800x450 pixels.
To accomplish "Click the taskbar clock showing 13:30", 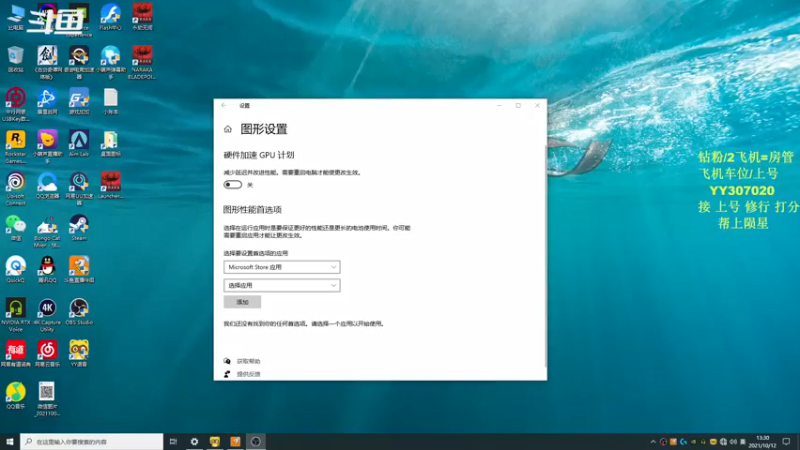I will click(762, 442).
